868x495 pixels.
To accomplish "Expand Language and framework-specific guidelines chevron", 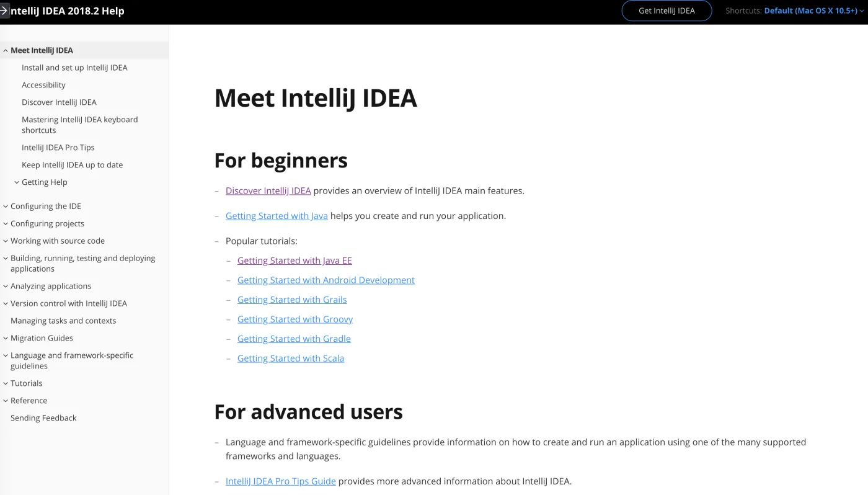I will pos(6,356).
